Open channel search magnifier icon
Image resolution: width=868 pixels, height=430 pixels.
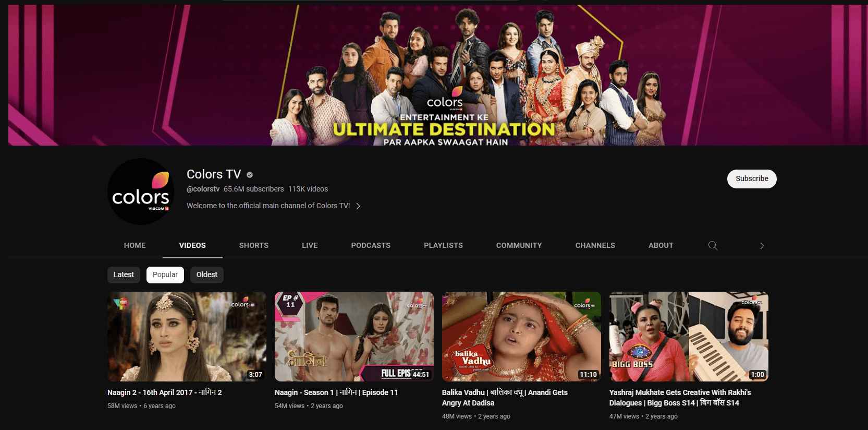click(713, 245)
